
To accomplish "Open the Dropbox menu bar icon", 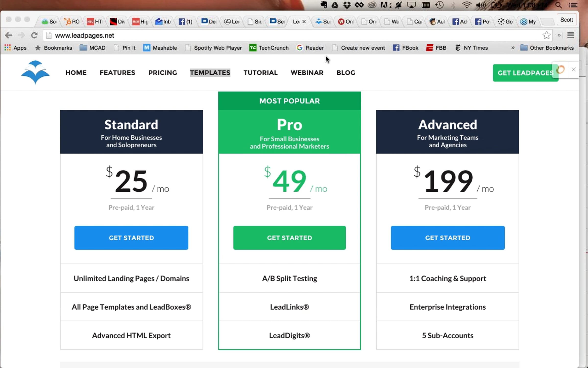I will coord(347,5).
